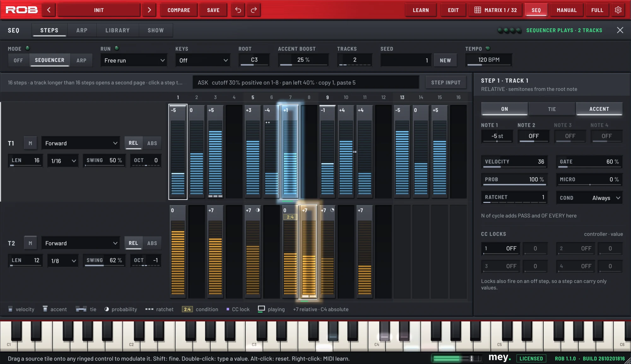Screen dimensions: 631x364
Task: Set MODE to OFF
Action: (x=18, y=60)
